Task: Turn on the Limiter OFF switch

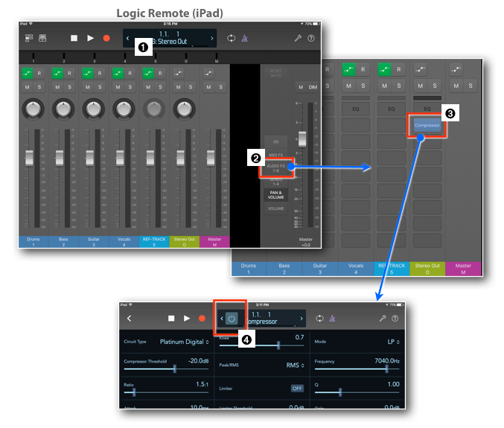Action: [297, 388]
